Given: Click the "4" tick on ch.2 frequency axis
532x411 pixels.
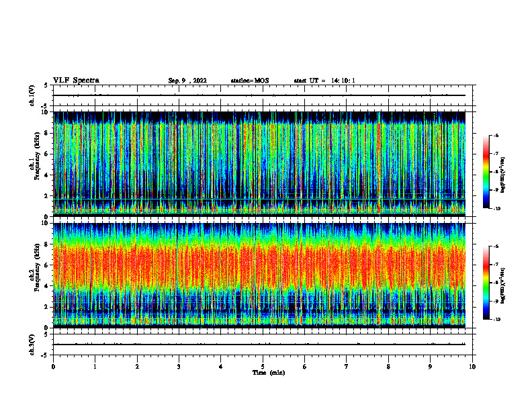Looking at the screenshot, I should pyautogui.click(x=46, y=286).
